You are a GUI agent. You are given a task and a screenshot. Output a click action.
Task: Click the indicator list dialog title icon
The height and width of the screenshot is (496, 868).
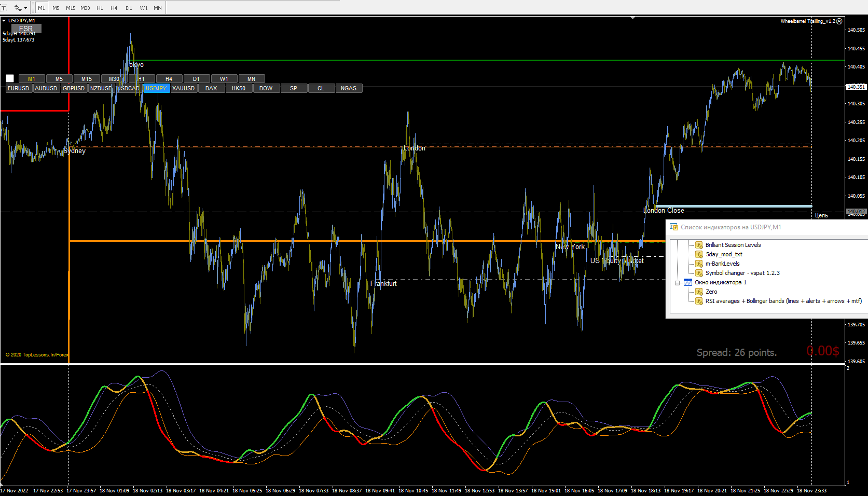pos(674,227)
